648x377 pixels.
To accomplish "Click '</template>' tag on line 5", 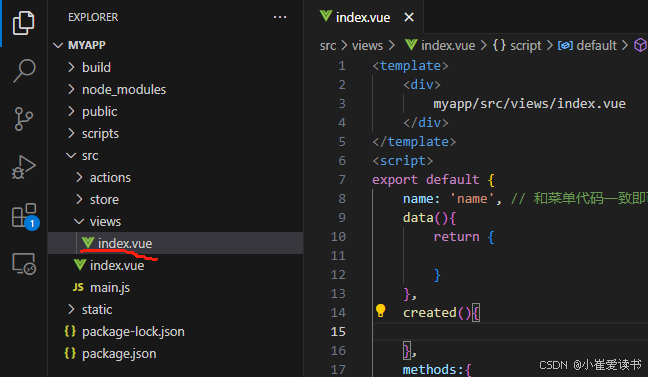I will tap(414, 142).
